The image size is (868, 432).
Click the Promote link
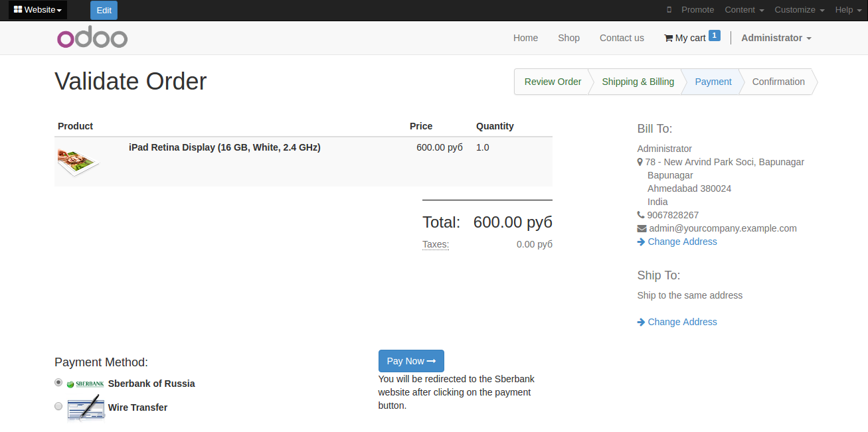(x=698, y=10)
